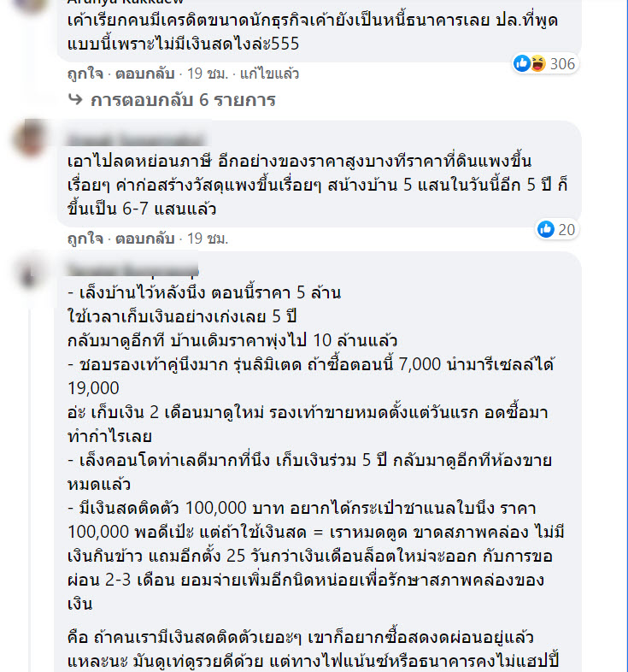628x672 pixels.
Task: Open the 19 ชม. timestamp of second comment
Action: 208,239
